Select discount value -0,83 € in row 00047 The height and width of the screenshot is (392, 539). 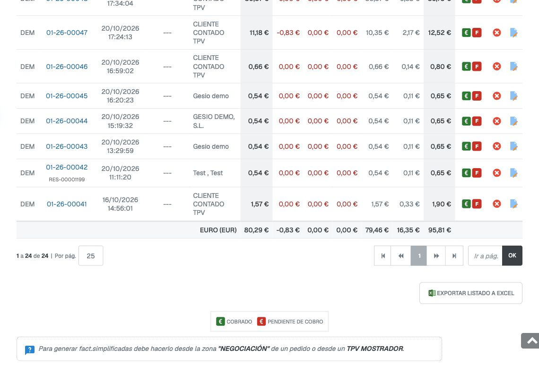coord(288,33)
